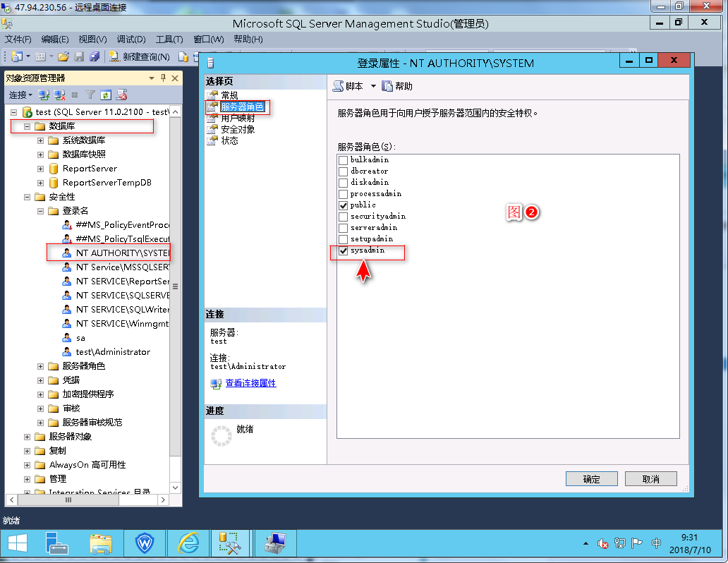The image size is (728, 563).
Task: Open the 编辑(E) menu
Action: 55,40
